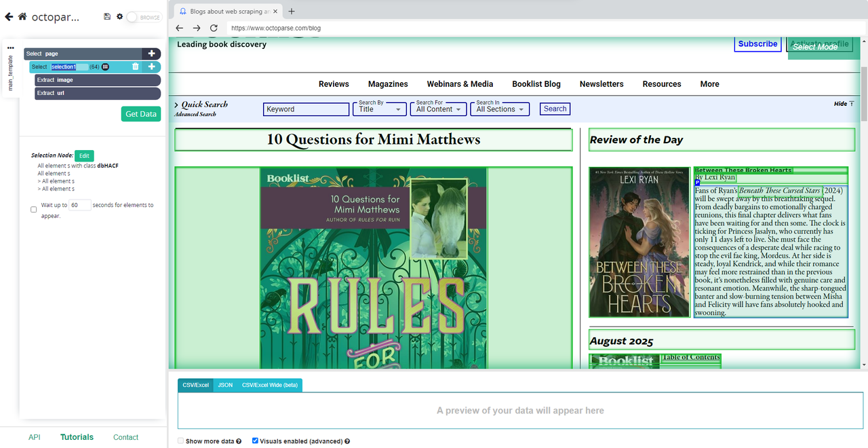Image resolution: width=868 pixels, height=448 pixels.
Task: Open the More menu item
Action: coord(710,84)
